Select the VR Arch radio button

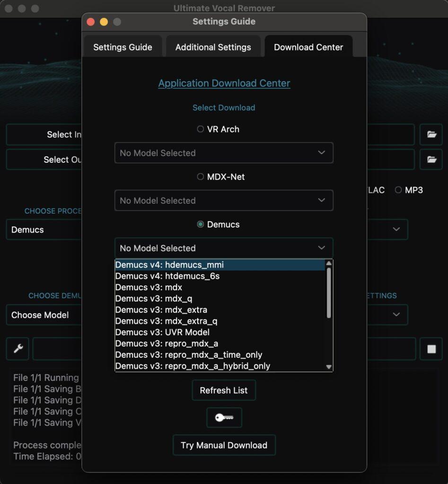click(x=201, y=129)
